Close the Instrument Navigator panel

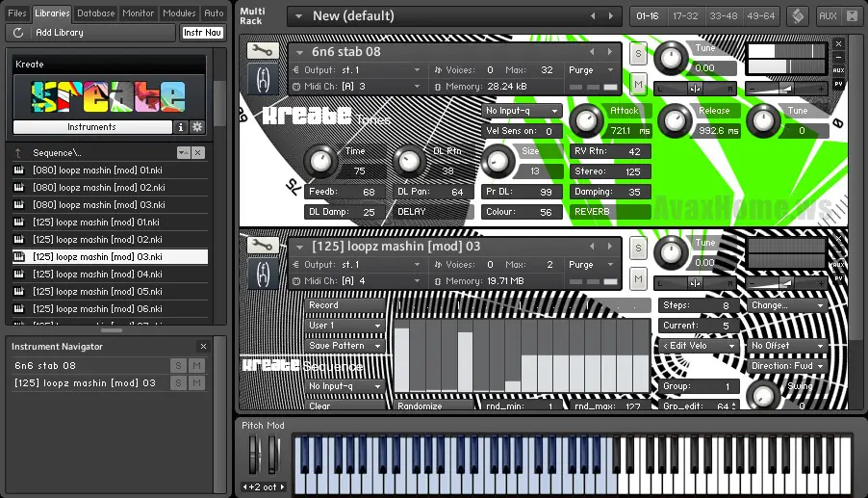[x=203, y=346]
